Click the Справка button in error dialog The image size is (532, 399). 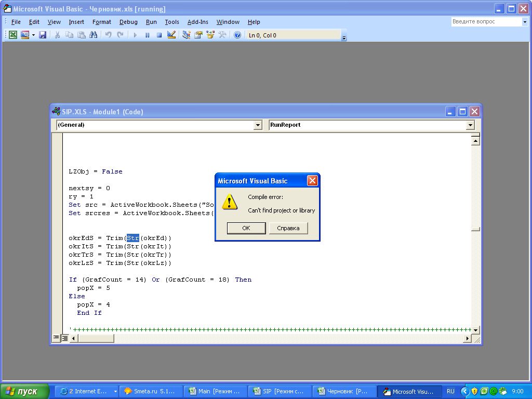pos(288,228)
